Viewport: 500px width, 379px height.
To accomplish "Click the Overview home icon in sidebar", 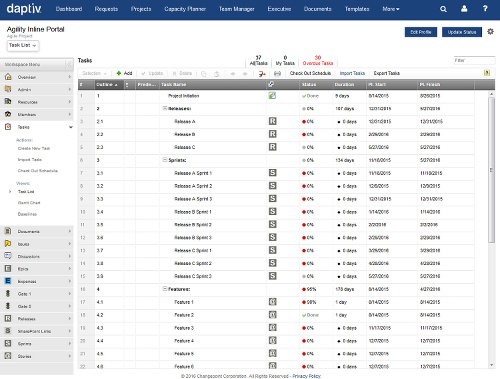I will (8, 77).
